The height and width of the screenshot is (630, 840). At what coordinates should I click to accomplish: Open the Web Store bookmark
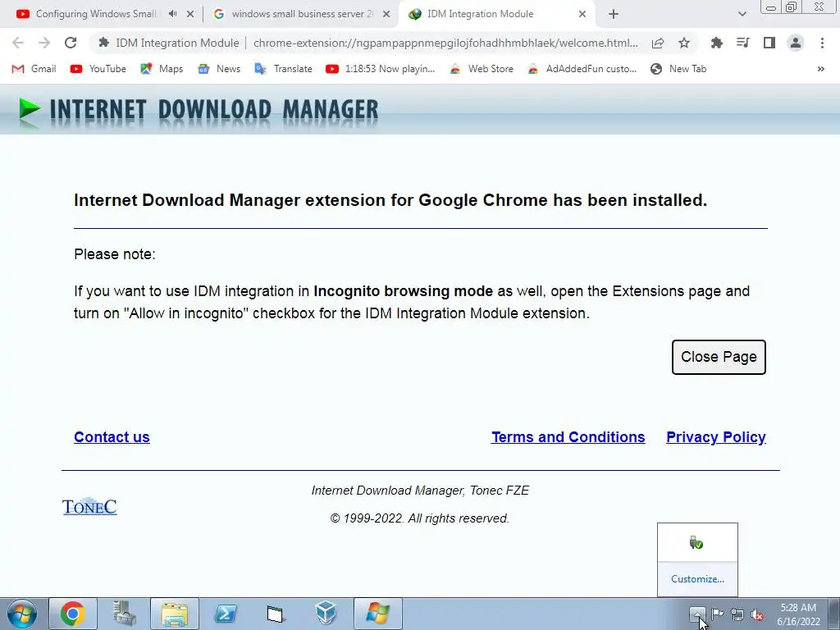pyautogui.click(x=481, y=69)
